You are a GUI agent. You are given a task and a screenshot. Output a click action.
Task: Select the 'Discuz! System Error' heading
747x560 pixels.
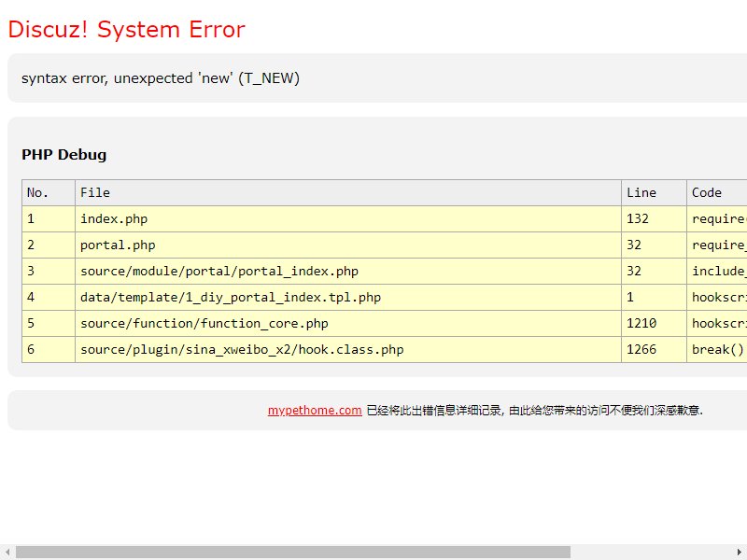tap(127, 29)
